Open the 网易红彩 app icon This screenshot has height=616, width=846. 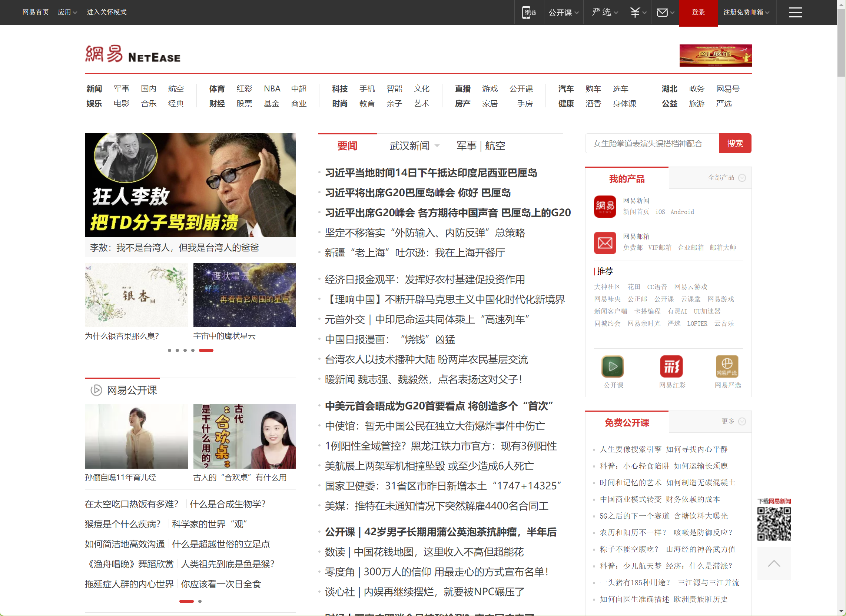tap(671, 366)
